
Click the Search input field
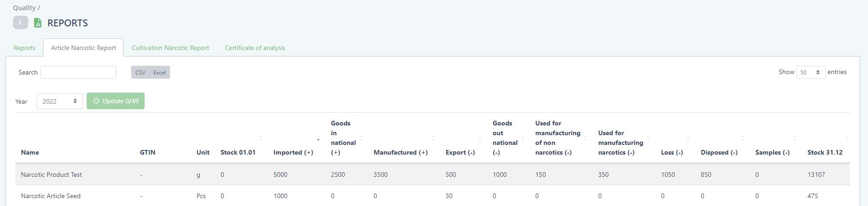(78, 72)
